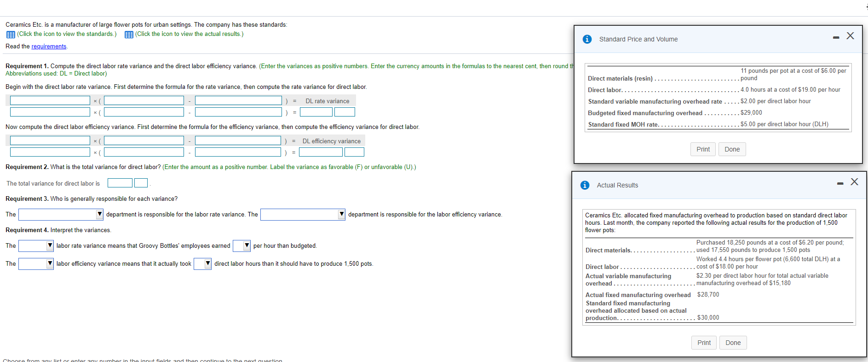The height and width of the screenshot is (362, 868).
Task: Click first formula field of DL efficiency variance
Action: [x=50, y=140]
